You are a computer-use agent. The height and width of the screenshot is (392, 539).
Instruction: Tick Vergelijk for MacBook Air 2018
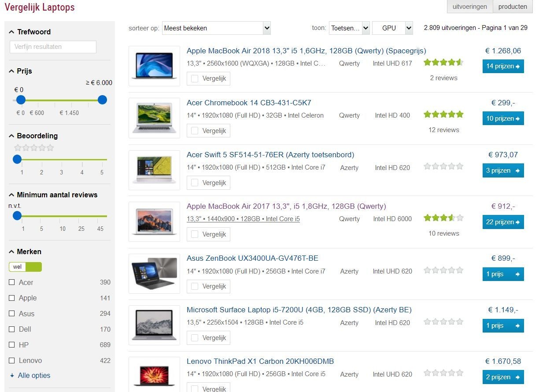point(195,78)
